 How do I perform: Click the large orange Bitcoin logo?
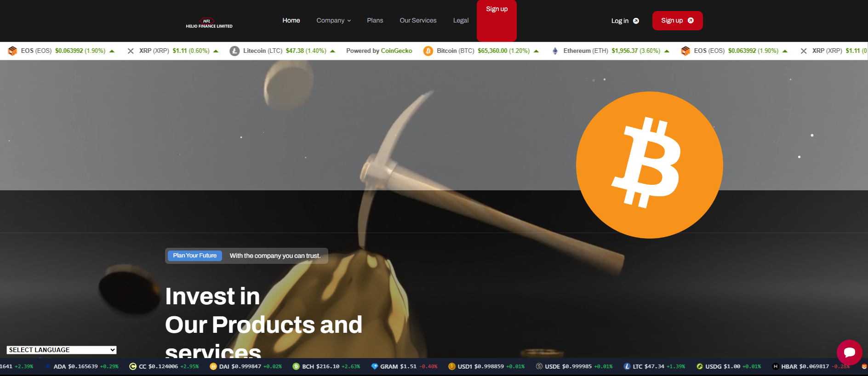649,165
